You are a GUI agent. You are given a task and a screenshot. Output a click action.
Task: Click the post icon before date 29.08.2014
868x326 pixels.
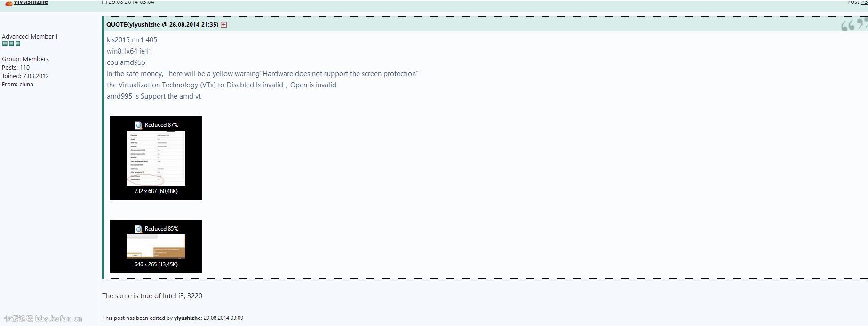pos(104,2)
